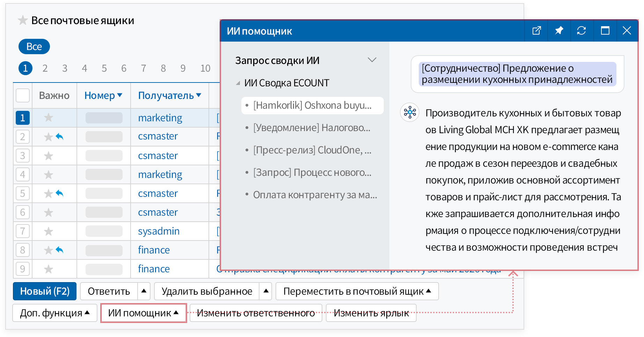Click reply arrow on row 8
This screenshot has height=337, width=644.
pyautogui.click(x=60, y=250)
